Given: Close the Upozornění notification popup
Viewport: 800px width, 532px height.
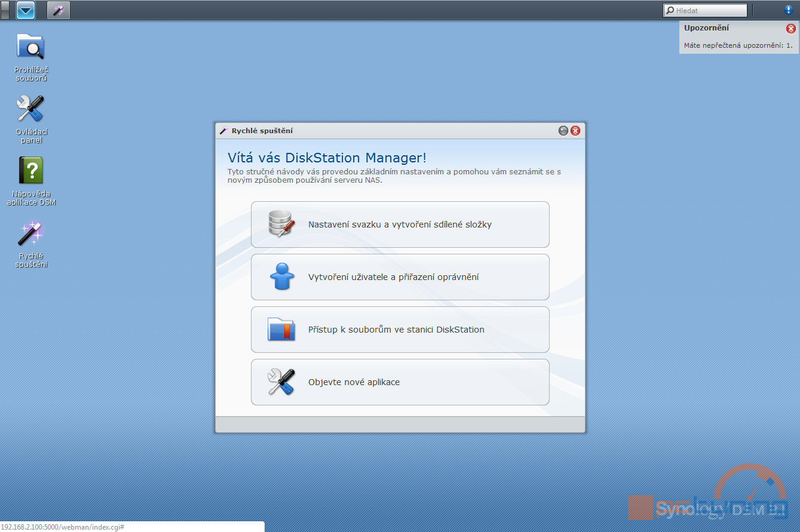Looking at the screenshot, I should tap(790, 28).
